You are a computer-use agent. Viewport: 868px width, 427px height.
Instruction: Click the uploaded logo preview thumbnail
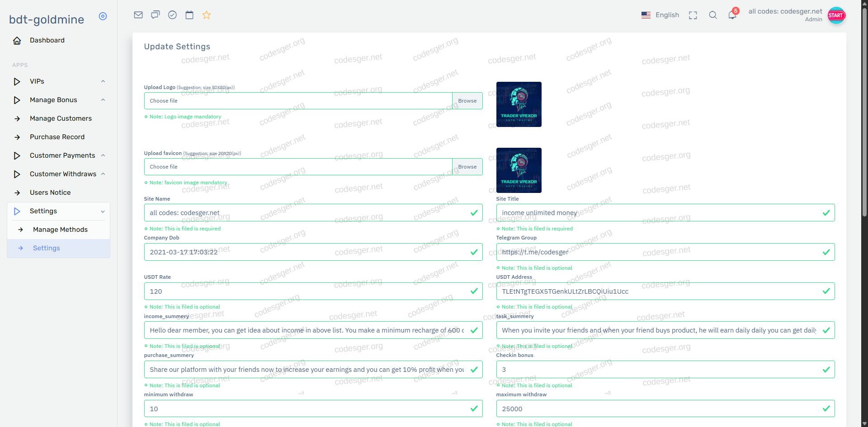click(519, 104)
